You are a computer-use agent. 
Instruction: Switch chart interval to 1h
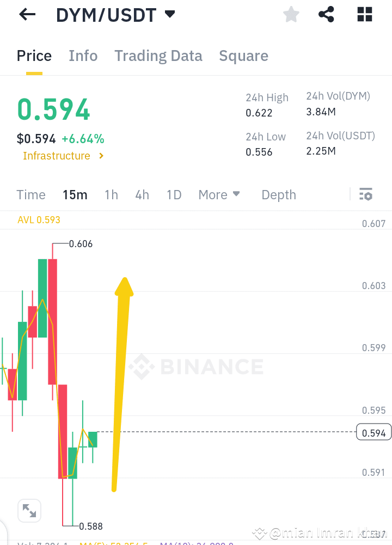111,194
